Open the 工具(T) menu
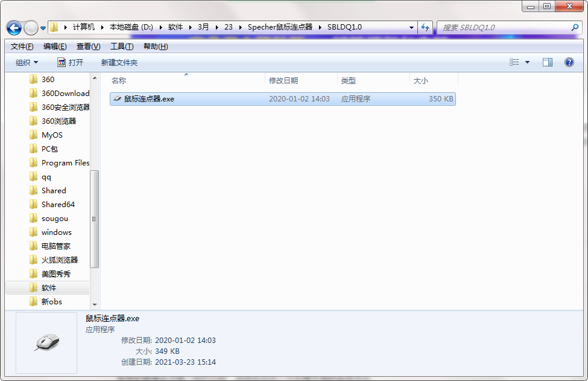Viewport: 588px width, 381px height. (x=122, y=46)
